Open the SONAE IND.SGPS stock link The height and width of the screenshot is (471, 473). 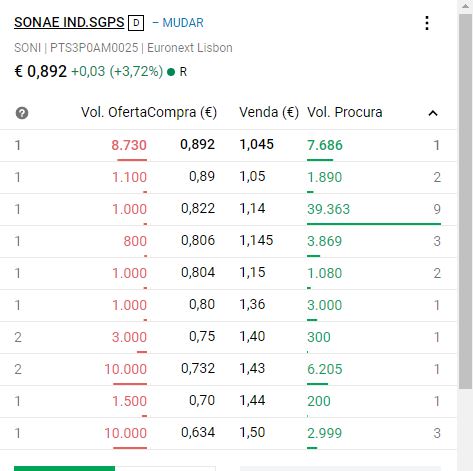click(x=69, y=23)
